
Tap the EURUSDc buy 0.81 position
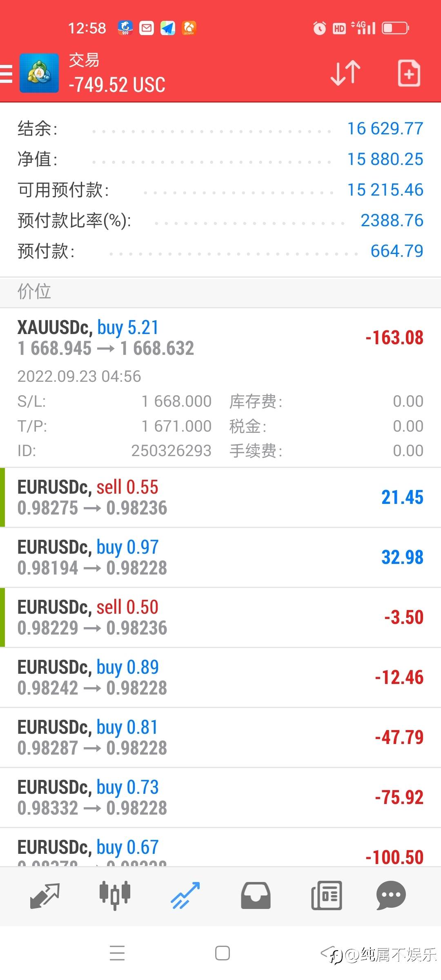tap(220, 737)
